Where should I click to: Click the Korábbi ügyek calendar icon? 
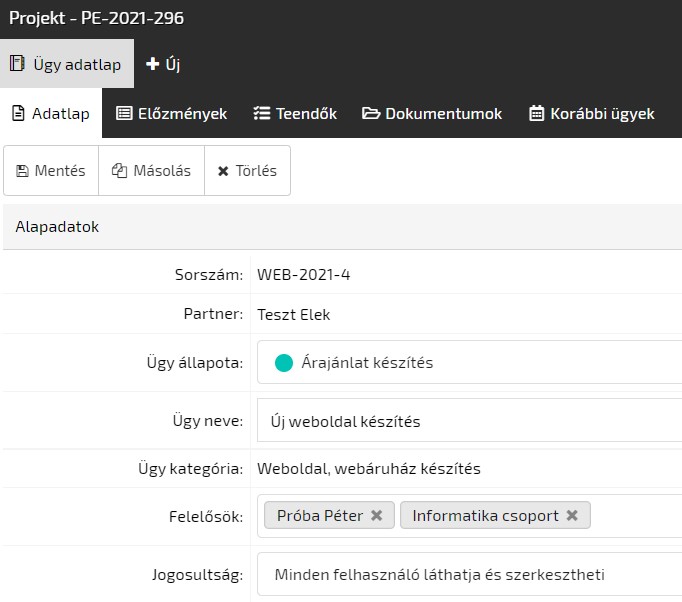pos(536,114)
